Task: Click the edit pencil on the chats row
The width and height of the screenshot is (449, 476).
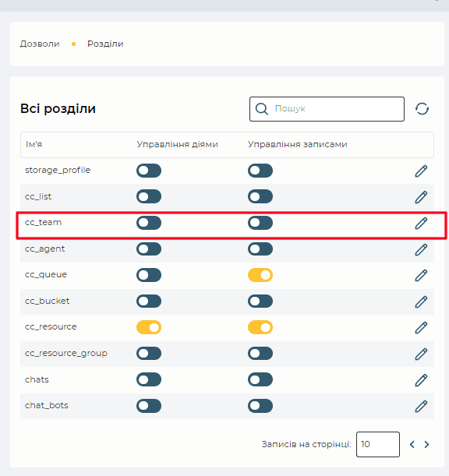Action: [x=421, y=380]
